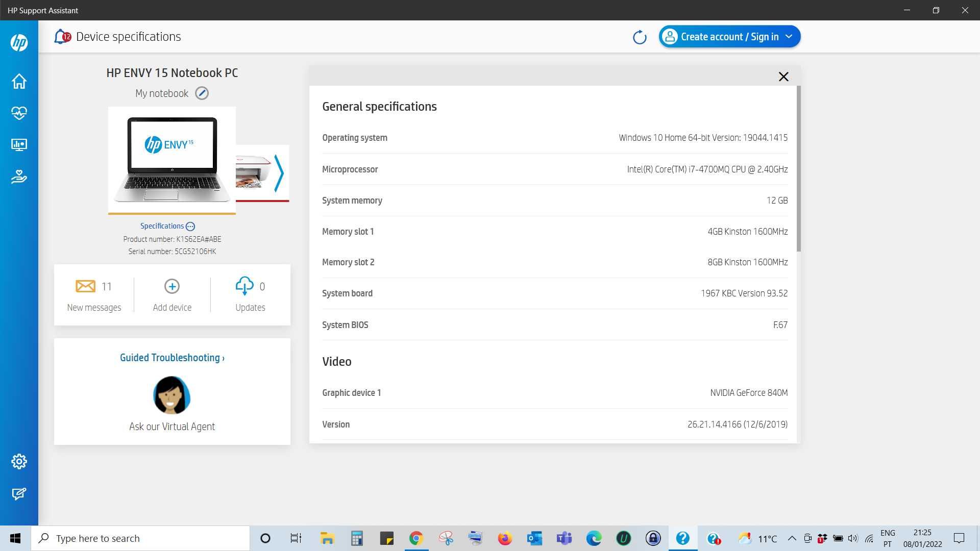Open Outlook from the taskbar

(x=534, y=538)
